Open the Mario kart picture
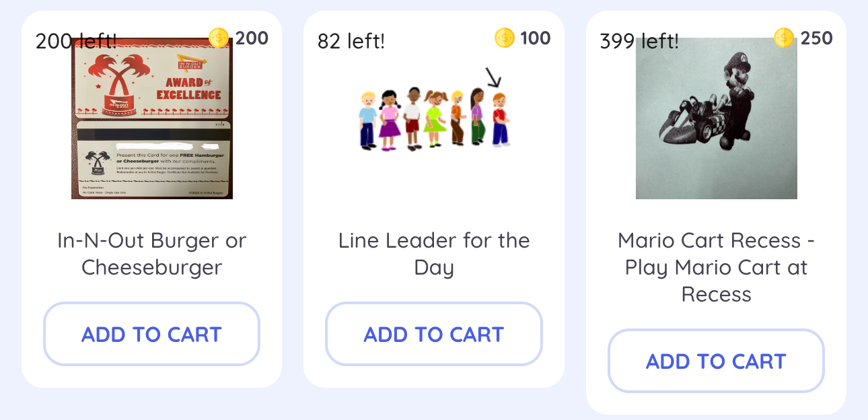The height and width of the screenshot is (420, 868). tap(716, 118)
